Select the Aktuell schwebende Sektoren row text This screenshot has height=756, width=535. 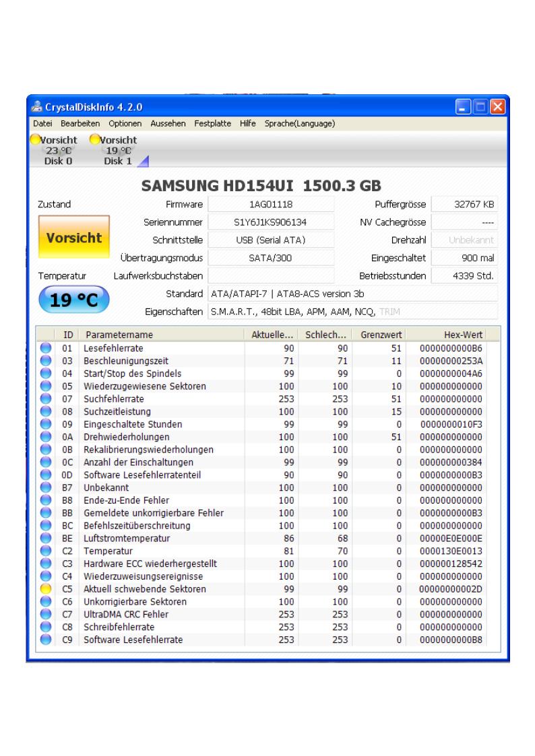tap(145, 588)
